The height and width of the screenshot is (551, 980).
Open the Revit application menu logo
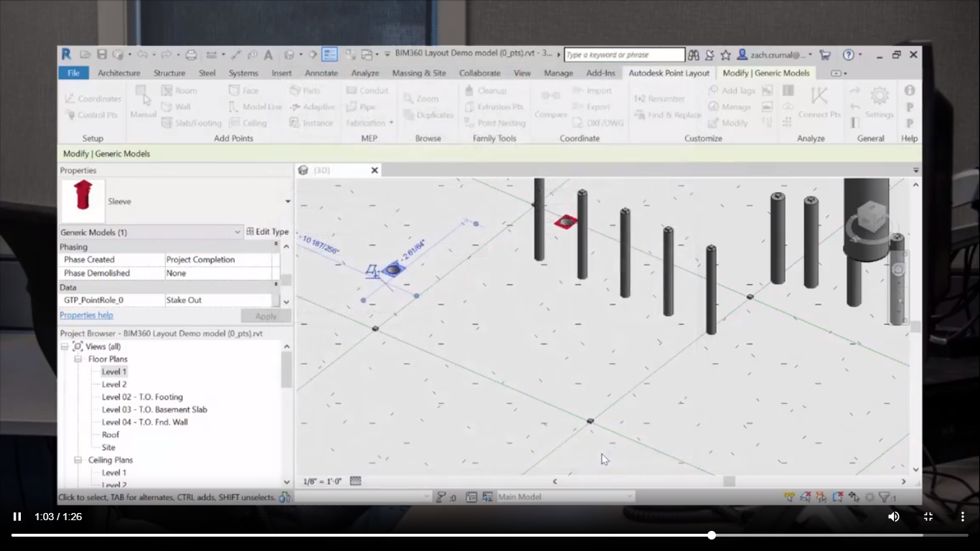tap(66, 55)
